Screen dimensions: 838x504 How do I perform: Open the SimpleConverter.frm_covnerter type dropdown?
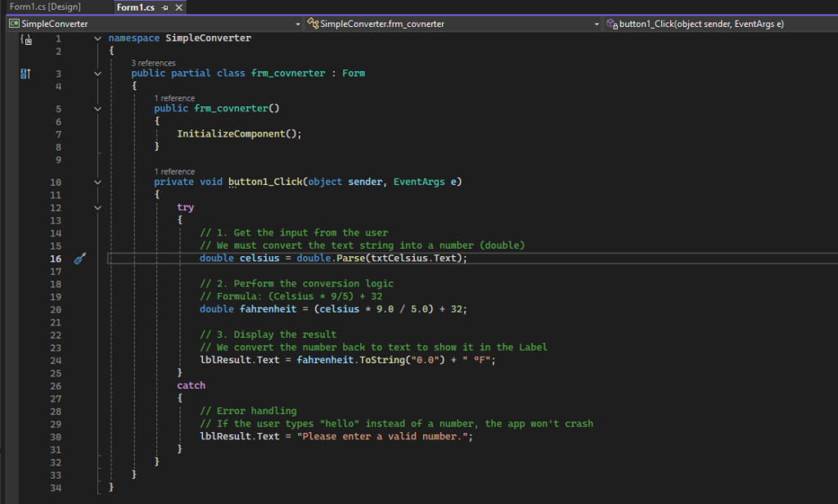coord(597,25)
